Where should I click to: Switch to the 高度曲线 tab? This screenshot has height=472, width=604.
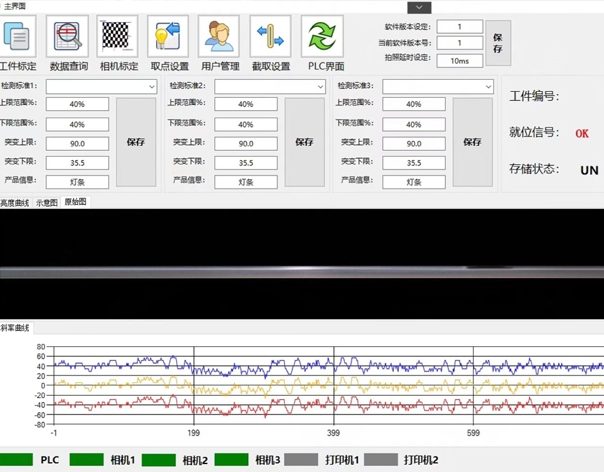(16, 202)
